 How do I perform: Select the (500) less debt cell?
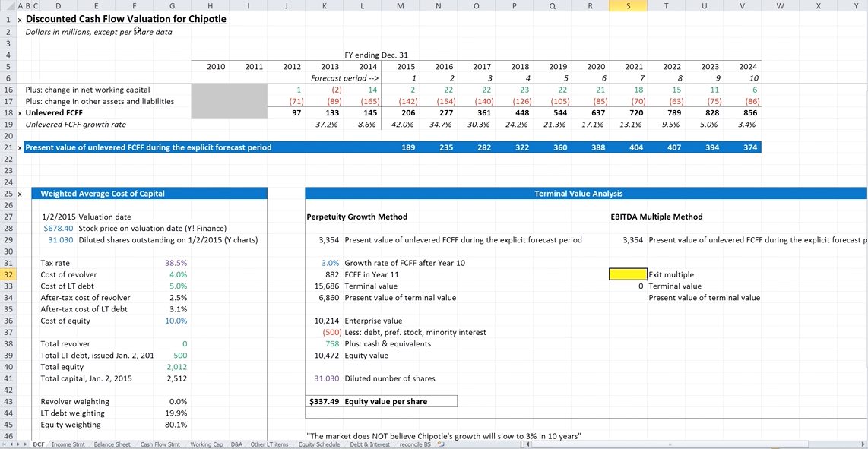(331, 332)
